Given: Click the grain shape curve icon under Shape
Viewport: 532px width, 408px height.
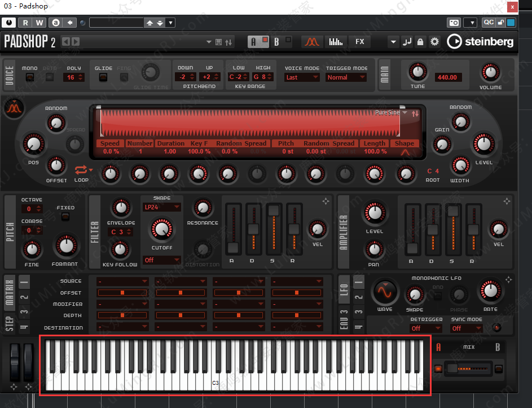Looking at the screenshot, I should coord(405,152).
